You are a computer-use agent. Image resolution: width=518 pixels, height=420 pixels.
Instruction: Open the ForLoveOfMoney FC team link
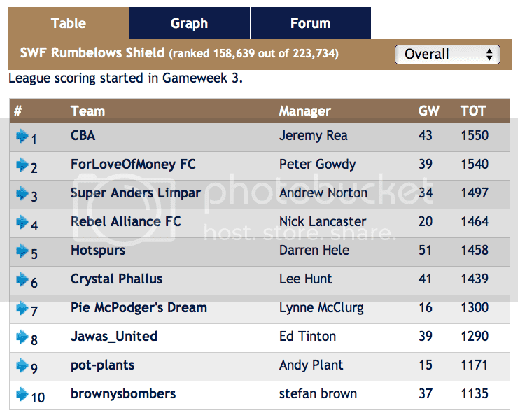tap(133, 164)
